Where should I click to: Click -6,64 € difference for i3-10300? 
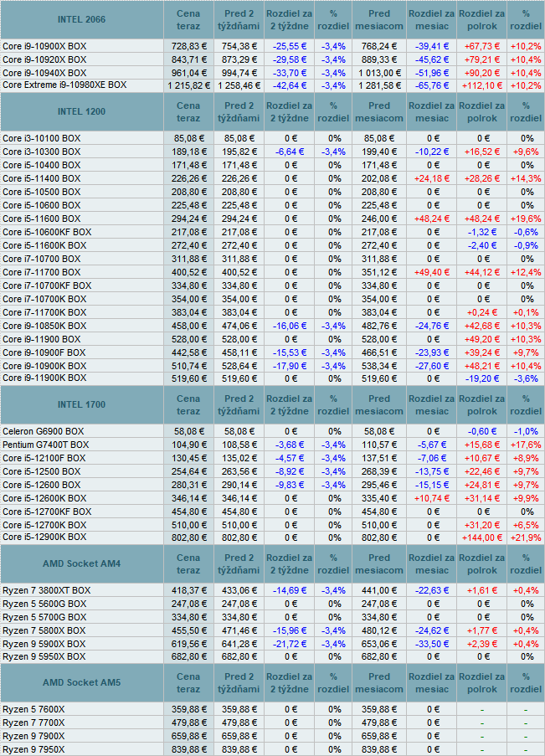tap(290, 152)
